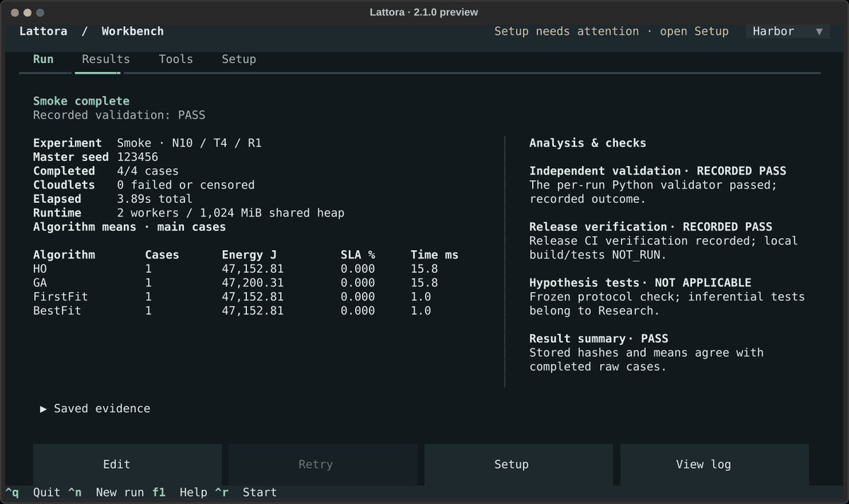Open View log

(x=715, y=464)
